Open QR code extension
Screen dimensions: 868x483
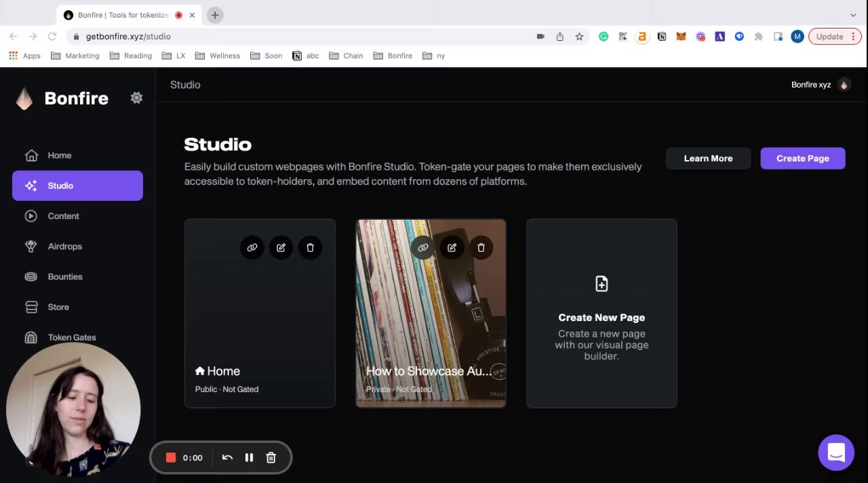623,37
